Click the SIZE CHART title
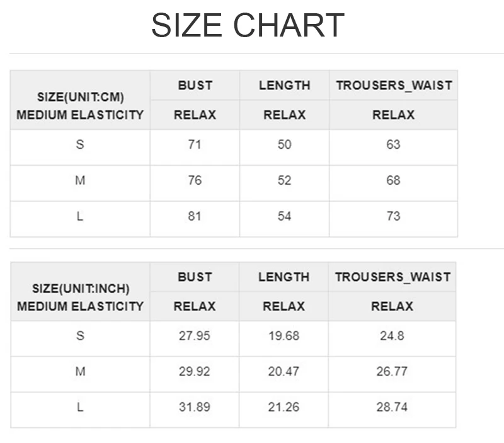 (248, 25)
